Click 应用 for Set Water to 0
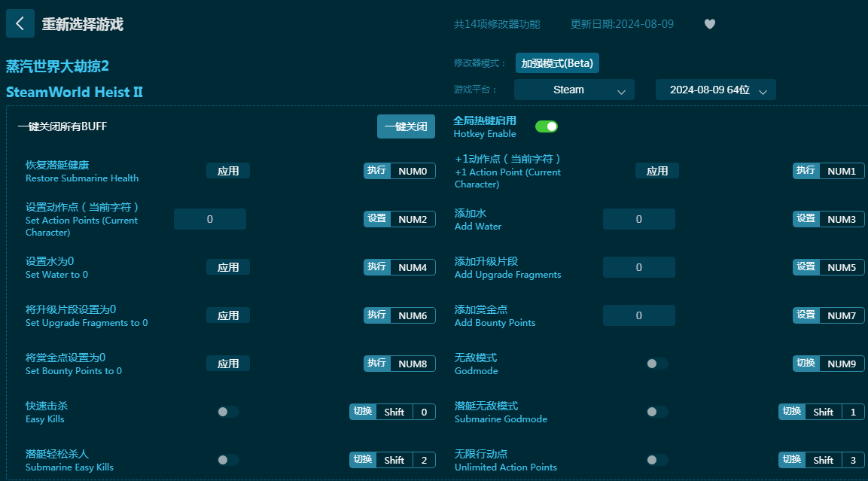 (x=228, y=267)
